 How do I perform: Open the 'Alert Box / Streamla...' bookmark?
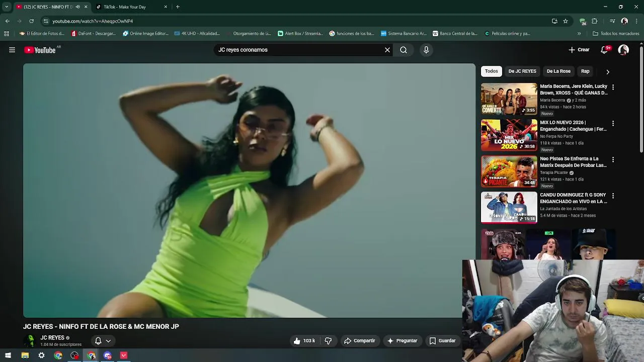[300, 34]
